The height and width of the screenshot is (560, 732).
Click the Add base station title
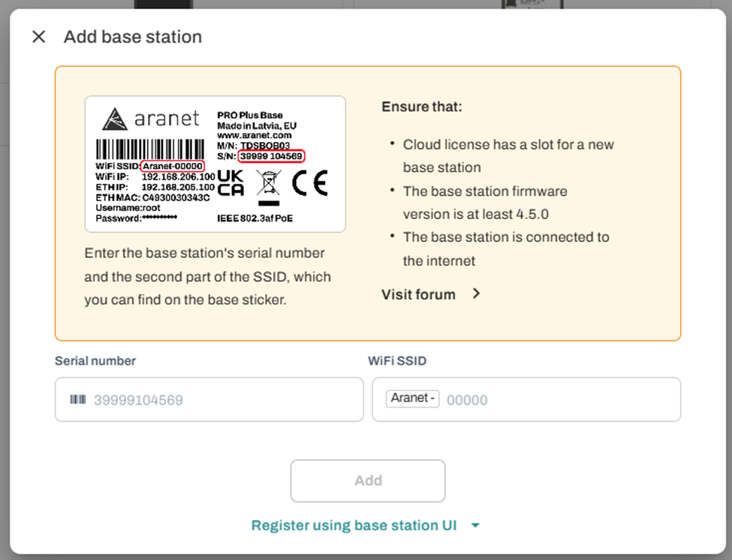coord(133,37)
